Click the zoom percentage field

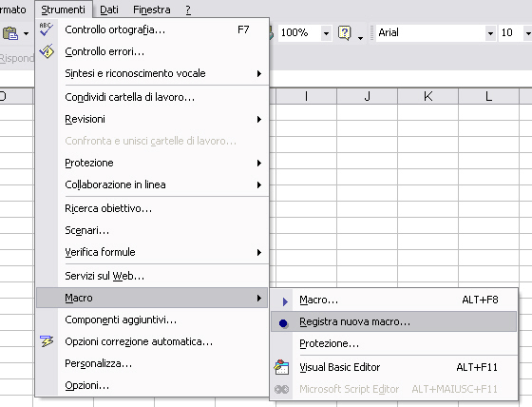point(300,33)
